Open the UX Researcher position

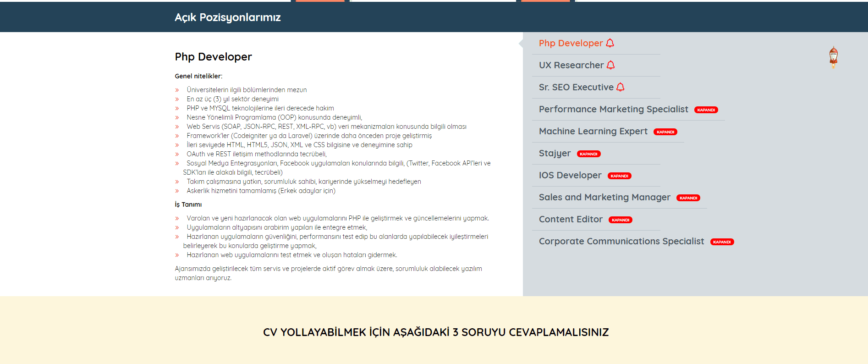(x=571, y=65)
